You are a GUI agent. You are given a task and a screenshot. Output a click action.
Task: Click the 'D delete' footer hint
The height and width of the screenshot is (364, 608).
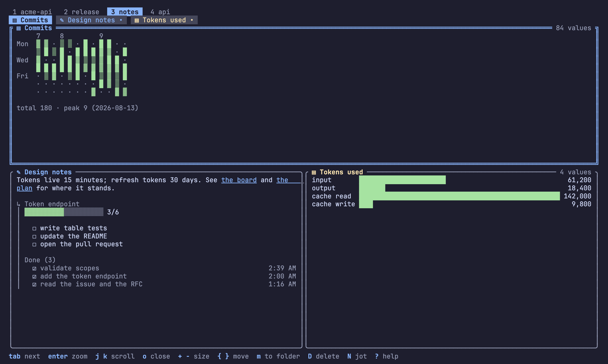324,356
